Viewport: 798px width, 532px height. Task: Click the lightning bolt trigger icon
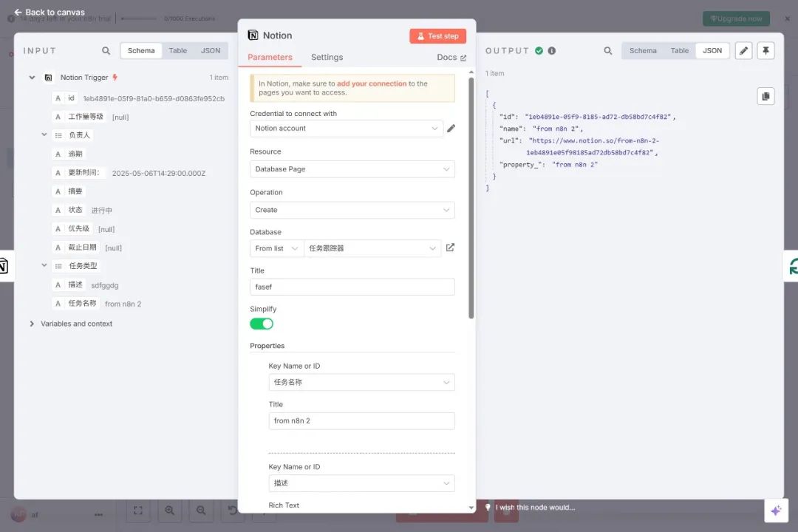(115, 77)
